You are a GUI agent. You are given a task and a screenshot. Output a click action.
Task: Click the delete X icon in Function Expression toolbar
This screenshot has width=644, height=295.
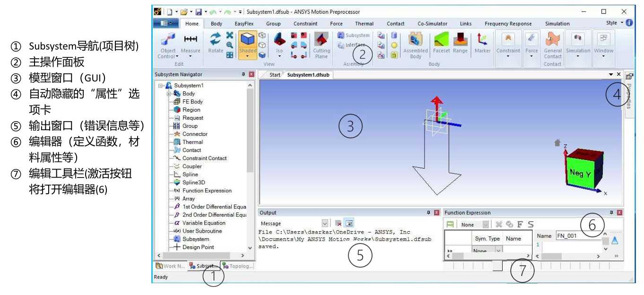click(499, 224)
